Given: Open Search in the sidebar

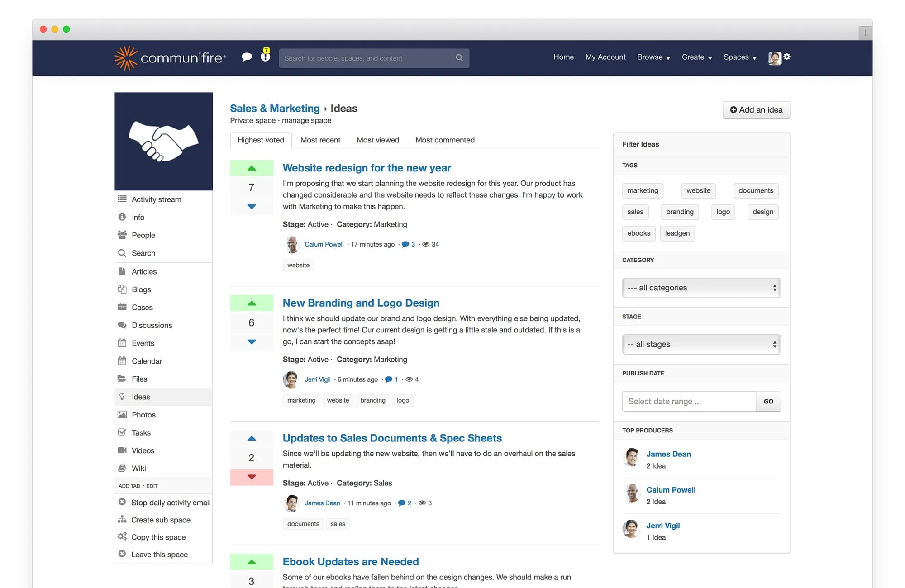Looking at the screenshot, I should pyautogui.click(x=163, y=253).
